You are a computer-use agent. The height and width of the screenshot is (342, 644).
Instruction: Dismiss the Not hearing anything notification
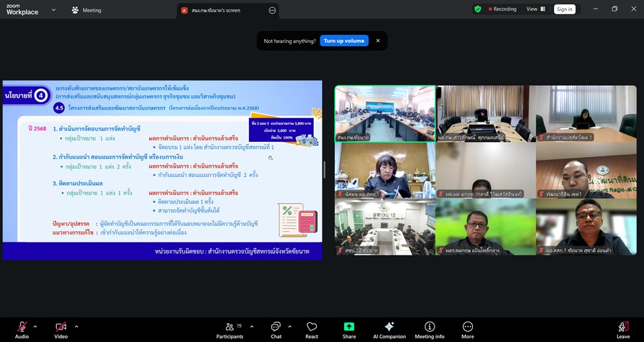[378, 41]
